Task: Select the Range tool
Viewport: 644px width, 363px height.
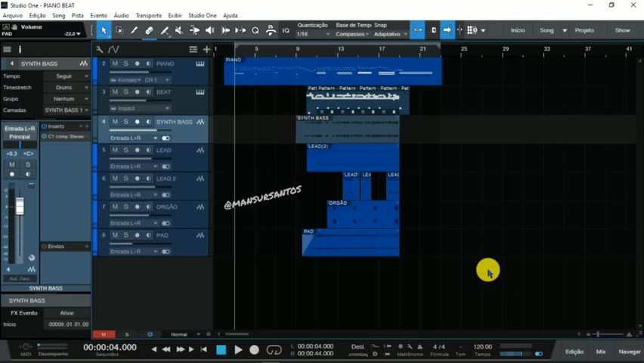Action: 119,30
